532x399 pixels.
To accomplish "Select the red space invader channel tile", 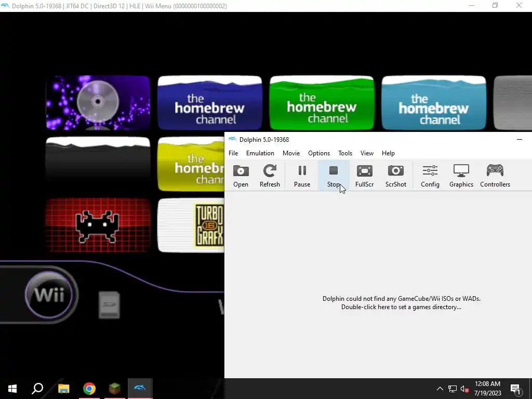I will pyautogui.click(x=98, y=225).
